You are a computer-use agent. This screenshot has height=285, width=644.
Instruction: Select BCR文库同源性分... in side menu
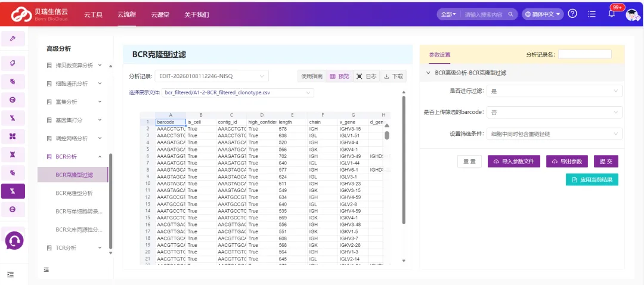click(79, 229)
